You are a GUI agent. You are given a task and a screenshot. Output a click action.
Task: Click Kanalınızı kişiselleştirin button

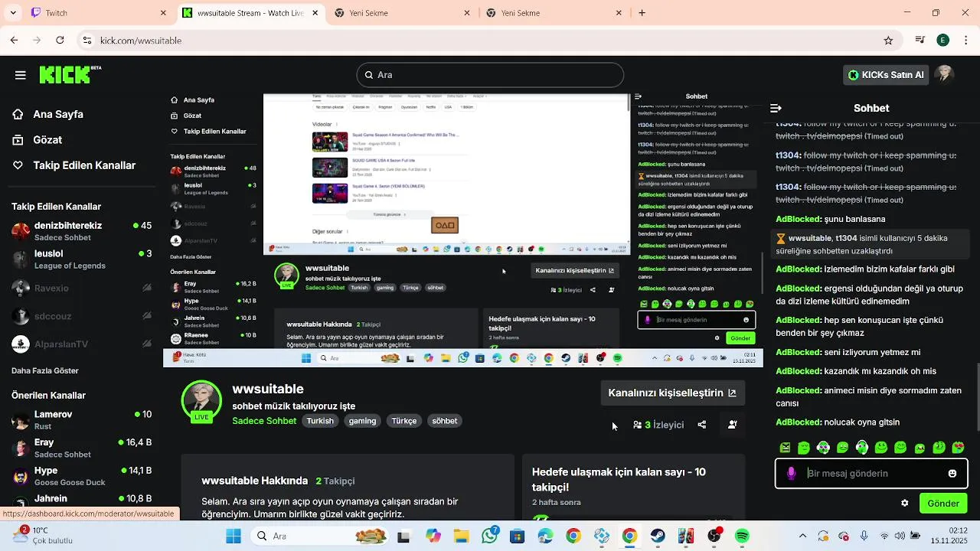click(x=672, y=393)
